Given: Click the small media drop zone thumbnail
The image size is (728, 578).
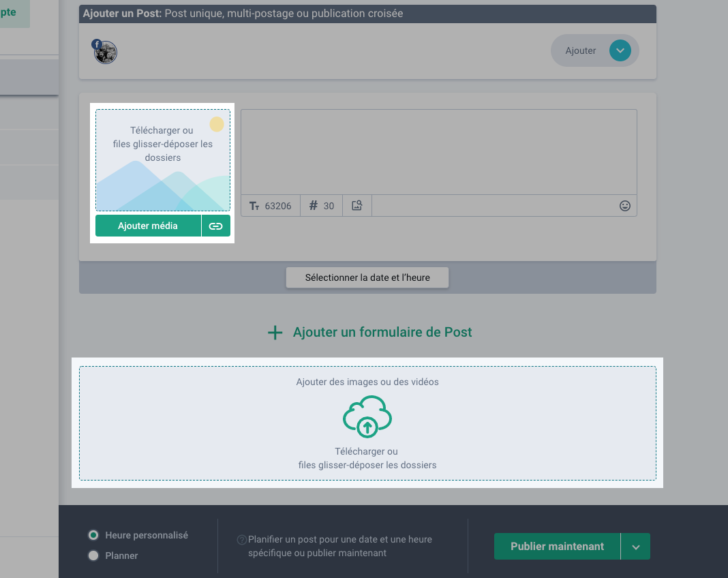Looking at the screenshot, I should coord(163,160).
